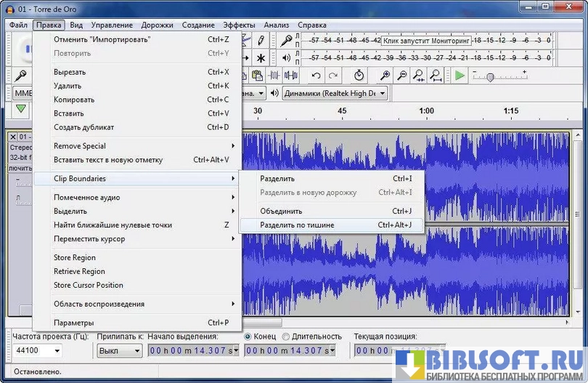Select the Draw pencil tool
588x383 pixels.
261,40
